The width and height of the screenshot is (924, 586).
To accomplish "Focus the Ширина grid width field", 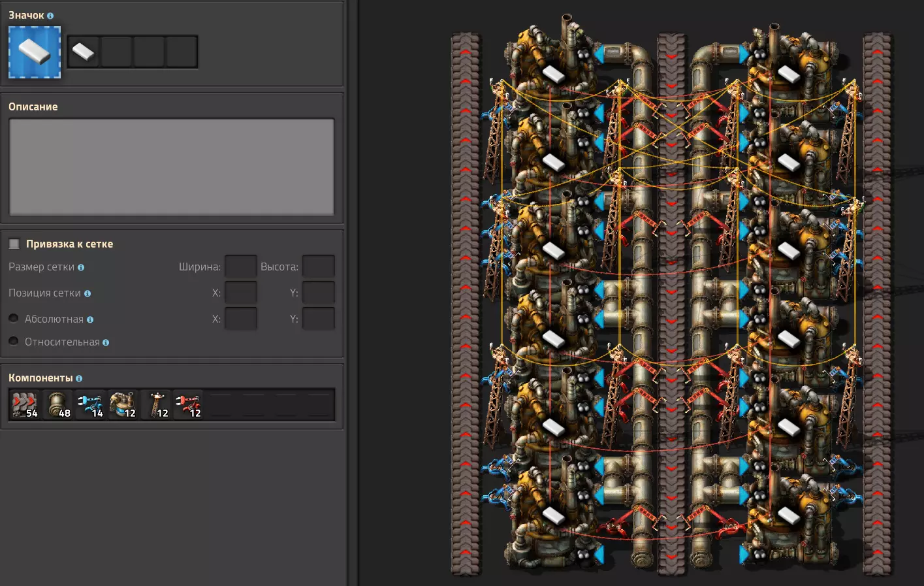I will tap(241, 267).
